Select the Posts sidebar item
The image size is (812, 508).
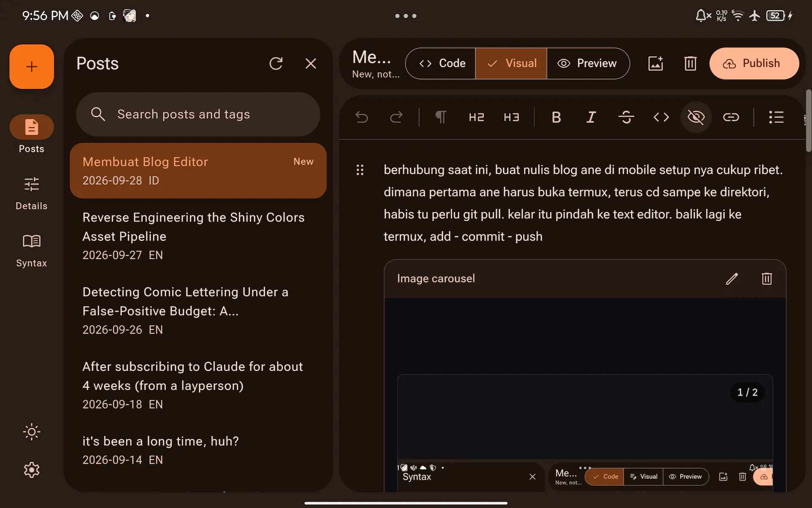(x=31, y=134)
